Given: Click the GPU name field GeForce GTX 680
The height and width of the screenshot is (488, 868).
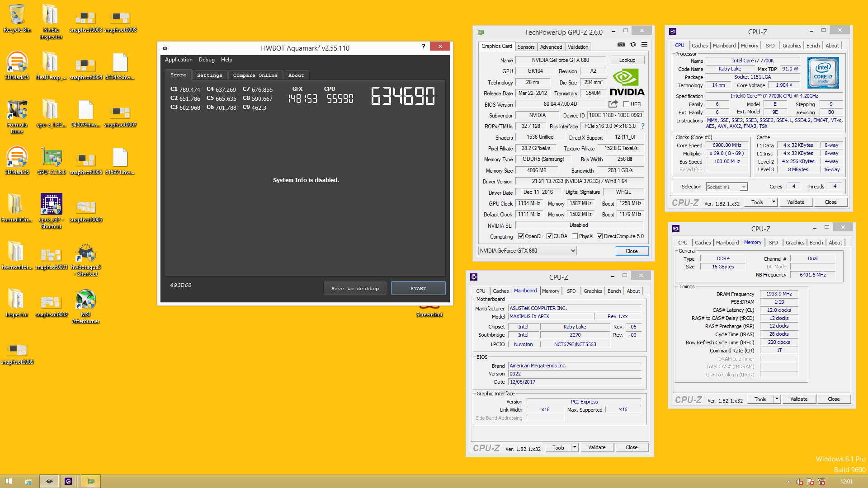Looking at the screenshot, I should [x=560, y=60].
